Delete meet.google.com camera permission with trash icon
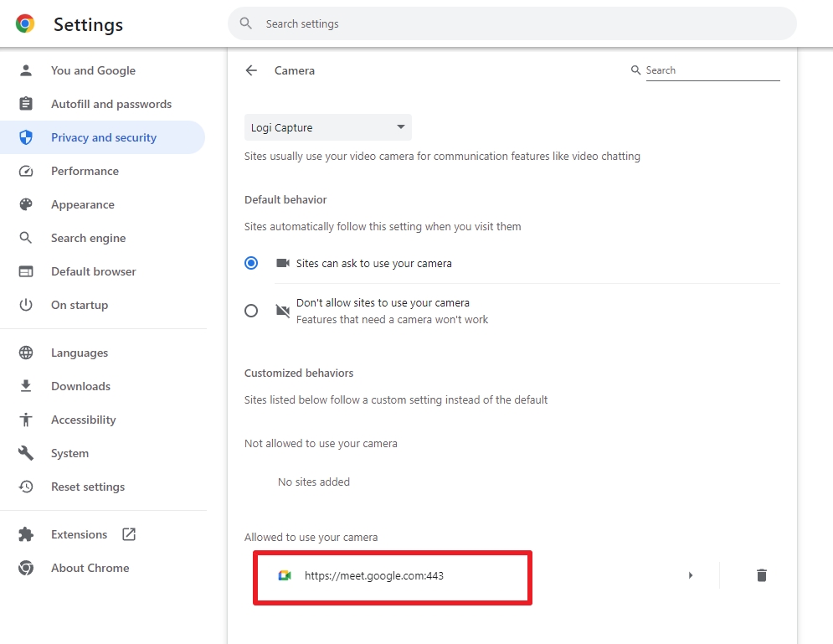Viewport: 833px width, 644px height. pyautogui.click(x=761, y=575)
